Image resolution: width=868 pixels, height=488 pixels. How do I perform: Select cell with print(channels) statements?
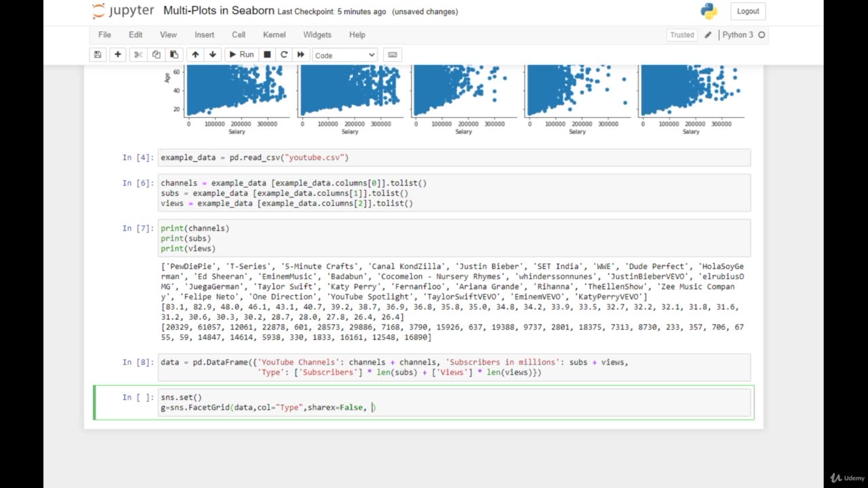coord(454,238)
